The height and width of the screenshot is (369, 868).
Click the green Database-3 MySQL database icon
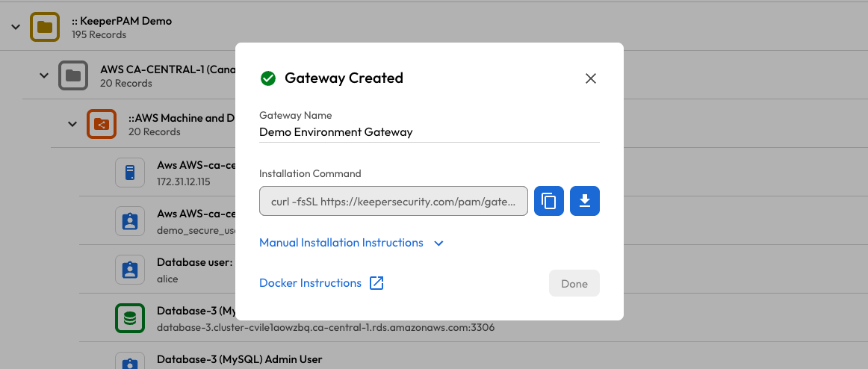tap(130, 318)
